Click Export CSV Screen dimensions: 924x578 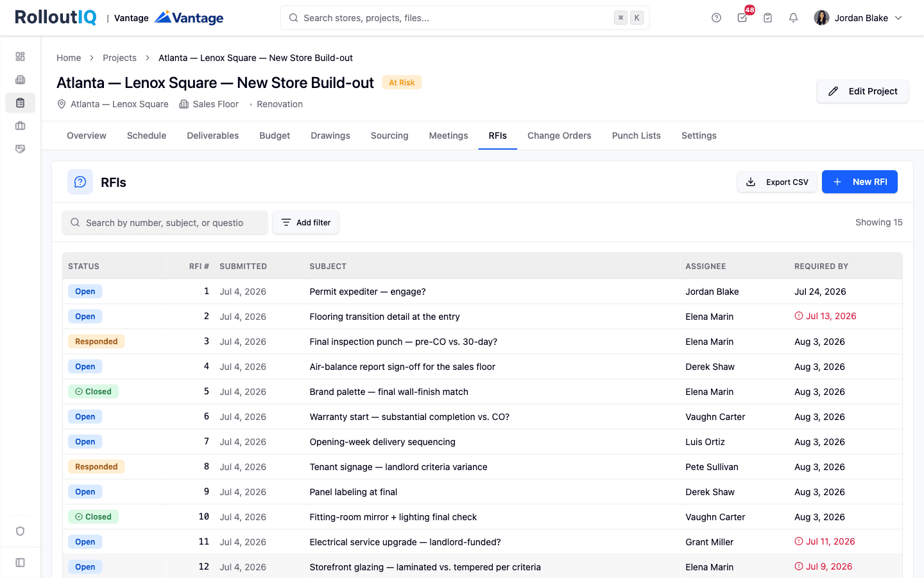tap(777, 182)
